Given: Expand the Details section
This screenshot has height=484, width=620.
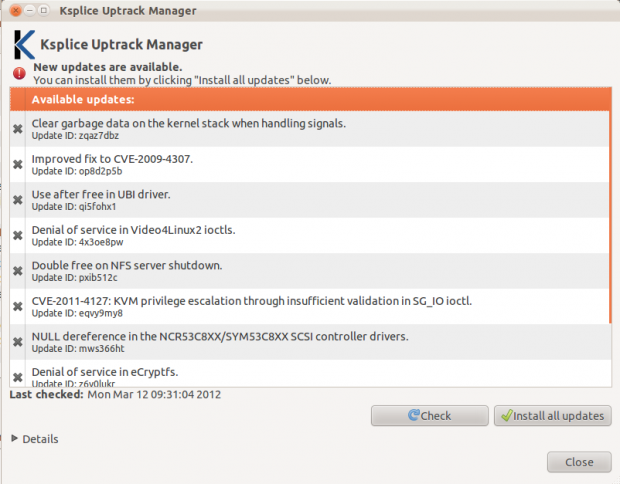Looking at the screenshot, I should [x=35, y=439].
